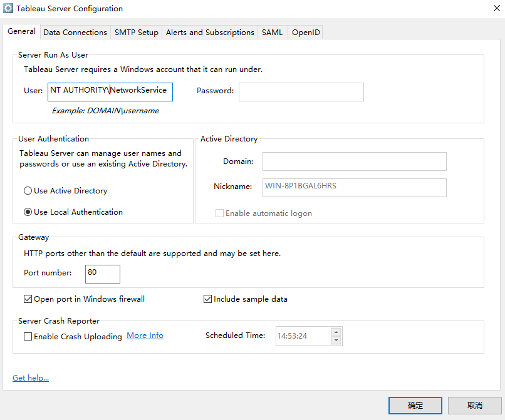Open the More Info link
The height and width of the screenshot is (420, 505).
click(x=145, y=335)
